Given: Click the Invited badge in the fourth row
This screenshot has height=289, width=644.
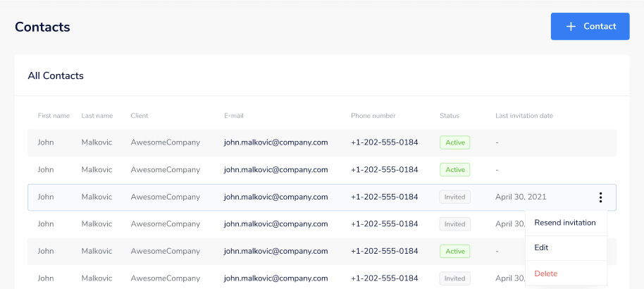Looking at the screenshot, I should [454, 224].
